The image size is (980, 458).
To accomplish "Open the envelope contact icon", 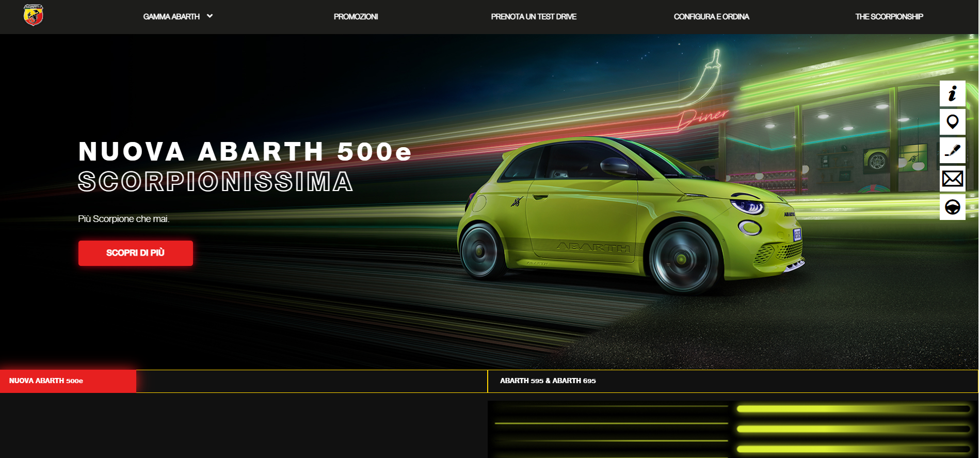I will coord(952,179).
